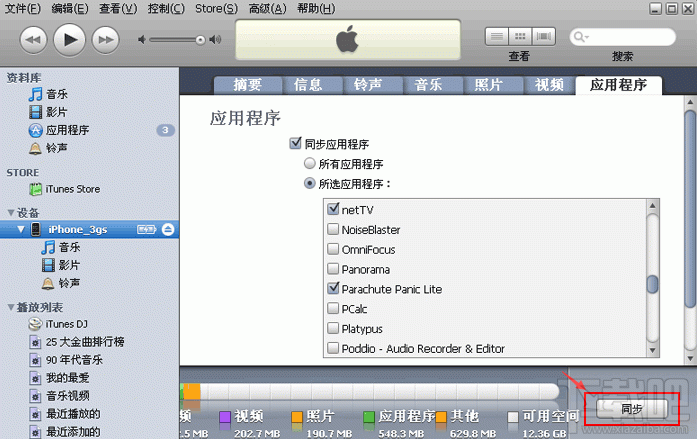This screenshot has height=439, width=697.
Task: Eject the iPhone_3gs device
Action: 168,229
